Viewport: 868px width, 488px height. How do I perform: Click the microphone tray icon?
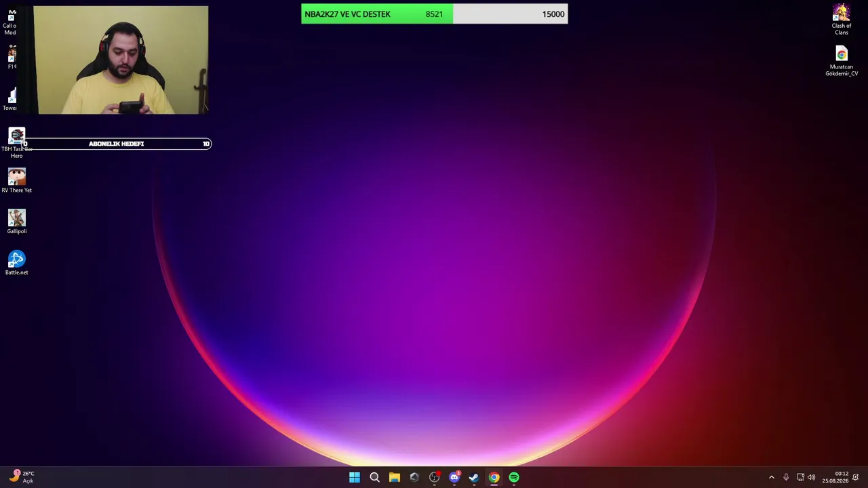pos(786,477)
